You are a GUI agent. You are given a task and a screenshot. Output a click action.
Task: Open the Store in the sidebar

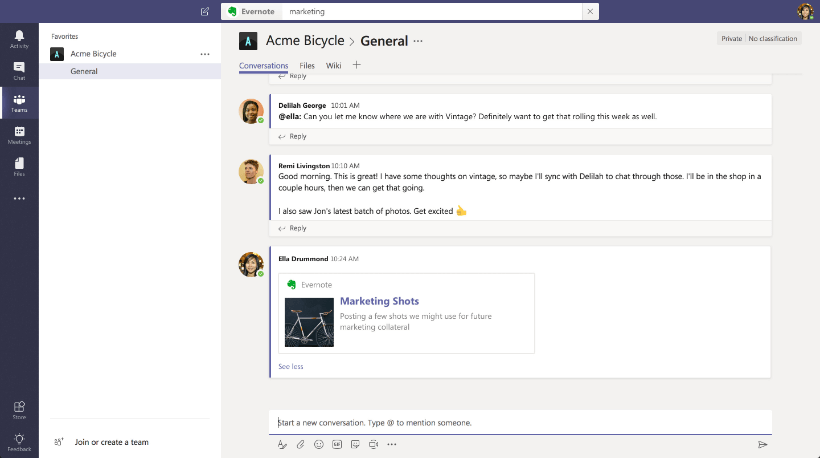[x=19, y=408]
